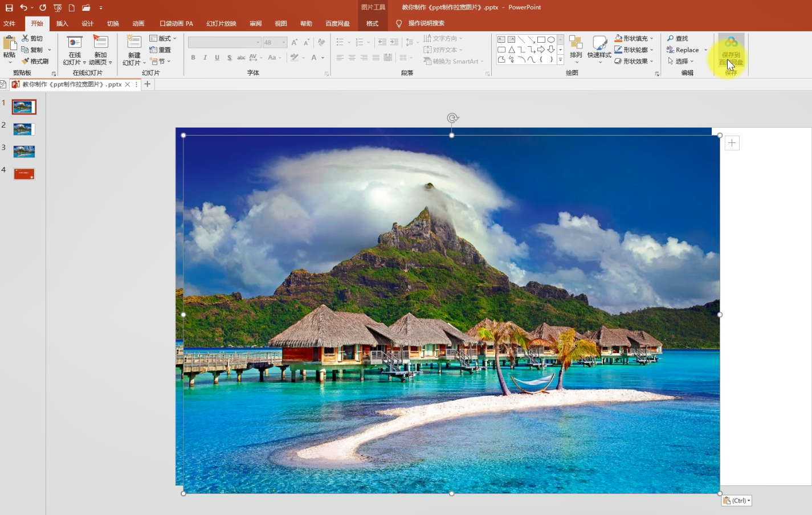Toggle text shadow formatting
Image resolution: width=812 pixels, height=515 pixels.
[x=229, y=58]
